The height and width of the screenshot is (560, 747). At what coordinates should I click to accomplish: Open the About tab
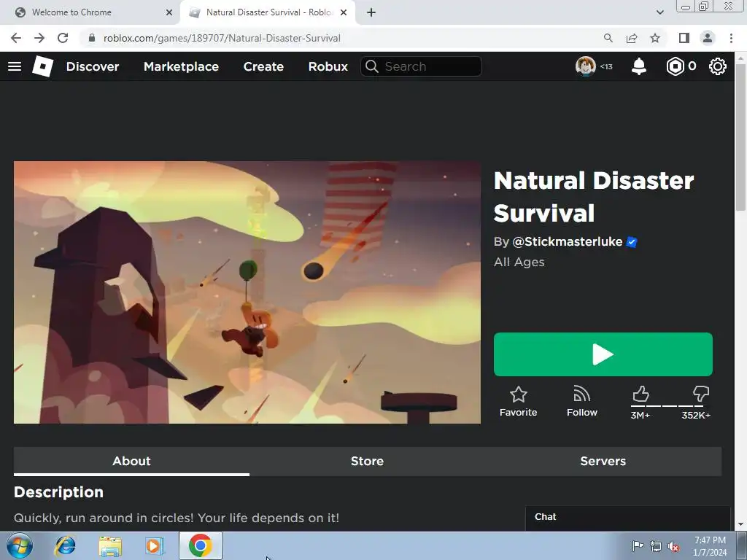[x=131, y=461]
